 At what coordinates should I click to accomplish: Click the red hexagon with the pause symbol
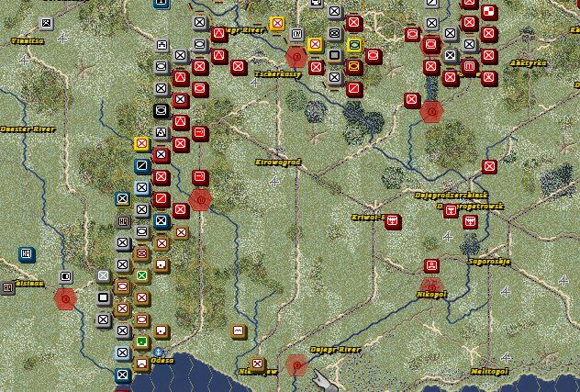point(200,200)
